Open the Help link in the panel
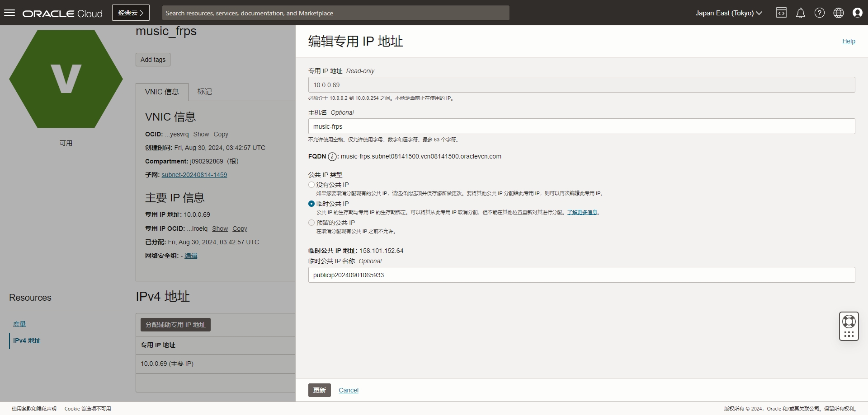 point(849,41)
